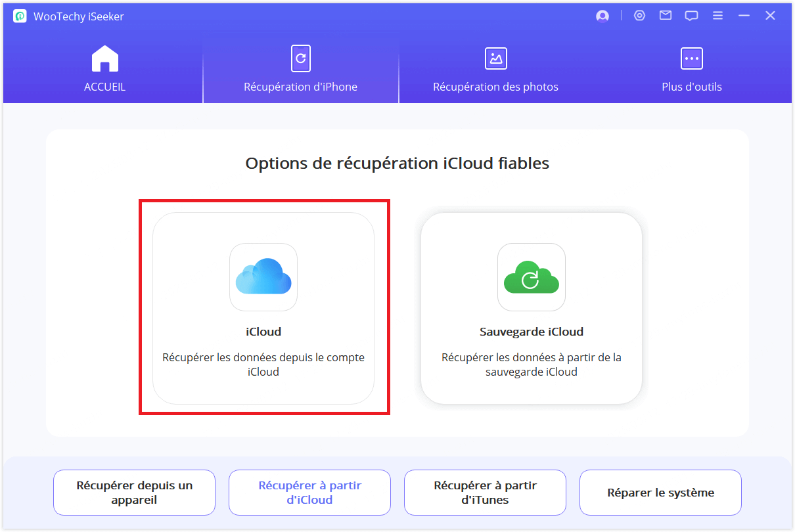Viewport: 795px width, 532px height.
Task: Select the Récupérer à partir d'iCloud button
Action: coord(309,493)
